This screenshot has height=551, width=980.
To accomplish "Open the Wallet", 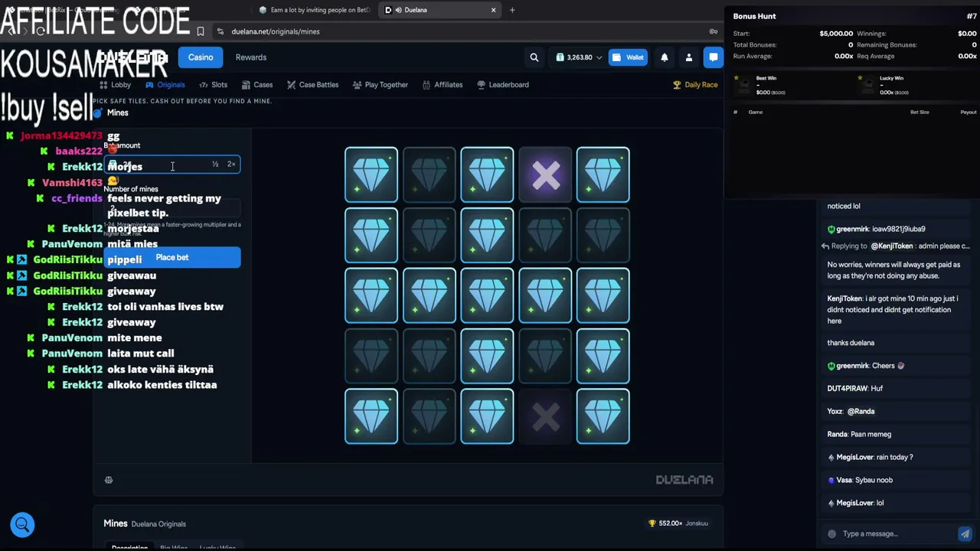I will [x=627, y=57].
